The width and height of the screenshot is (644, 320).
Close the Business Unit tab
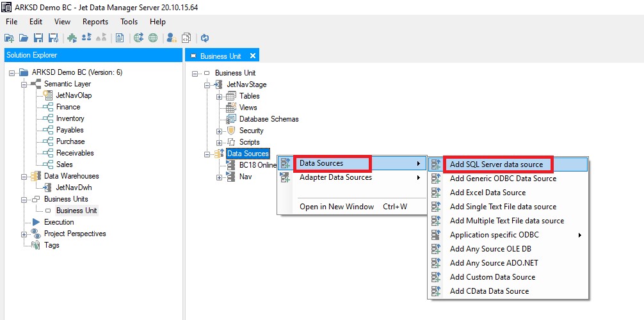click(x=253, y=56)
